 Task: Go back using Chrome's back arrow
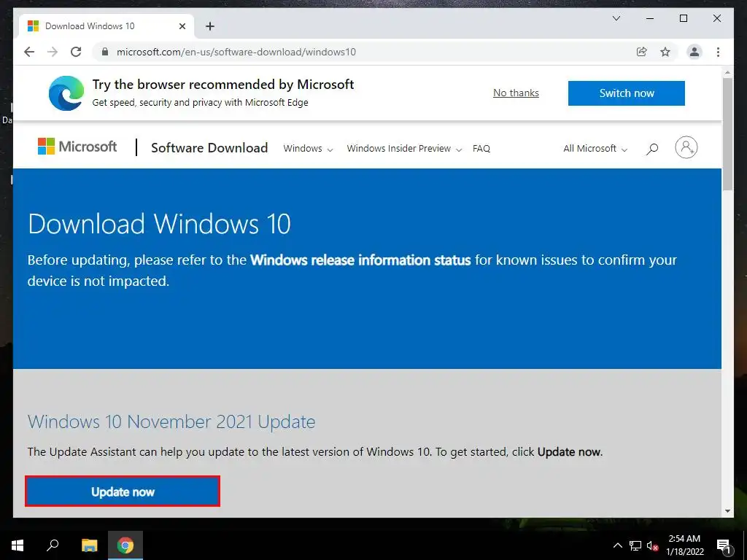coord(29,52)
